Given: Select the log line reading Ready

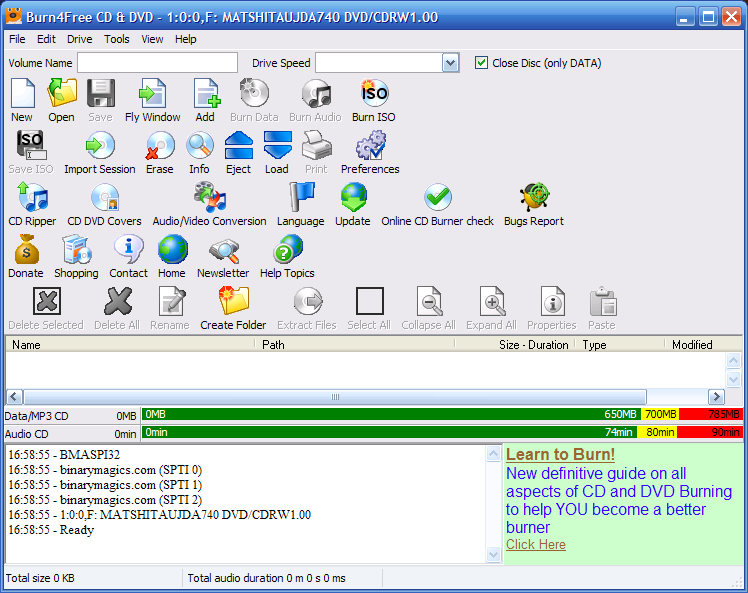Looking at the screenshot, I should 51,530.
